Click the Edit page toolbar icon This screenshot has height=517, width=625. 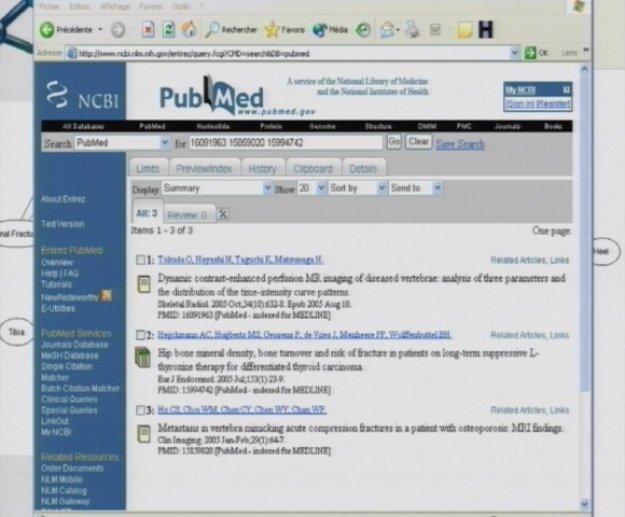435,30
